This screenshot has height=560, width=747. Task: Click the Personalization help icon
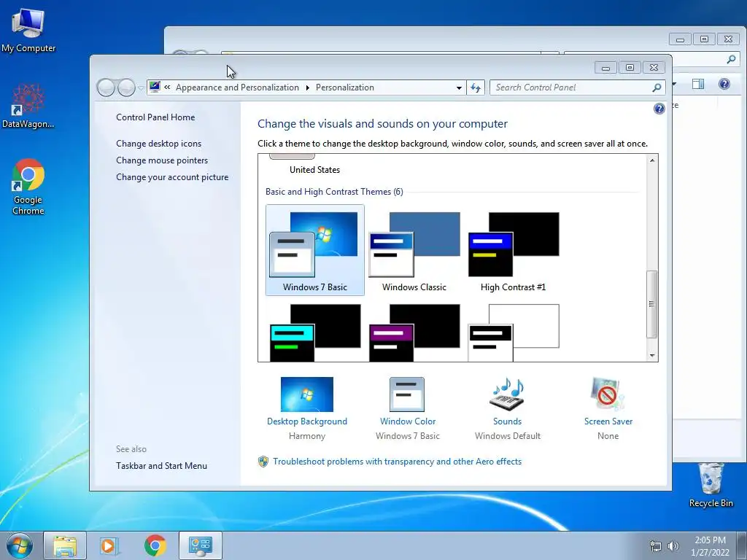click(659, 109)
